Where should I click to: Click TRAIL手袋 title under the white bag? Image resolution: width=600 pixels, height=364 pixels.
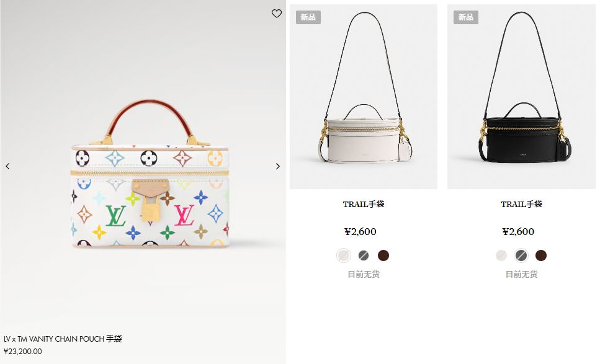pyautogui.click(x=364, y=205)
